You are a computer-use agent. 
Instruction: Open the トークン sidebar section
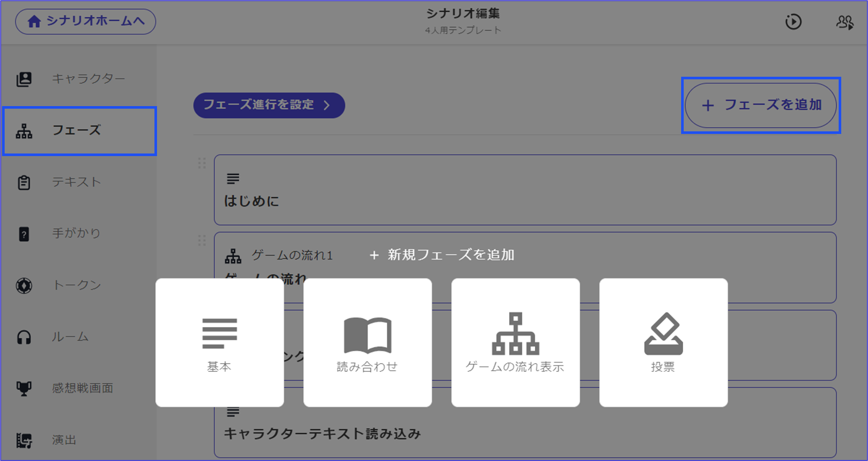tap(76, 285)
